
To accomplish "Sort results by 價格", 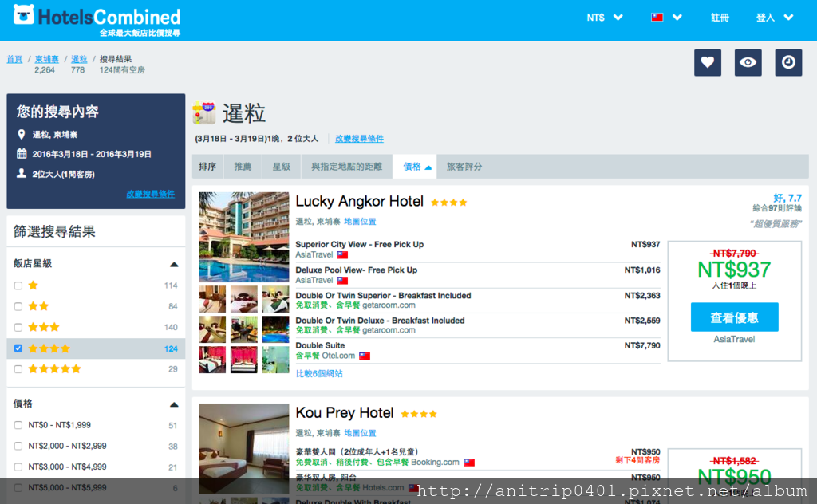I will point(415,167).
